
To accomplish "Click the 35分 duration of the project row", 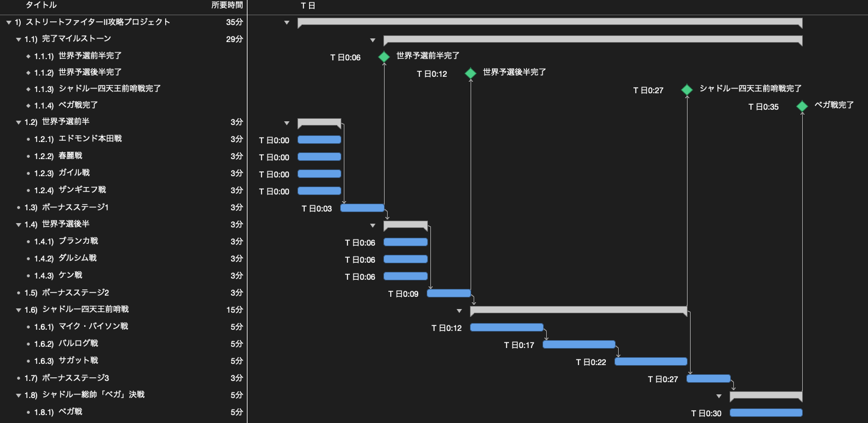I will 234,23.
